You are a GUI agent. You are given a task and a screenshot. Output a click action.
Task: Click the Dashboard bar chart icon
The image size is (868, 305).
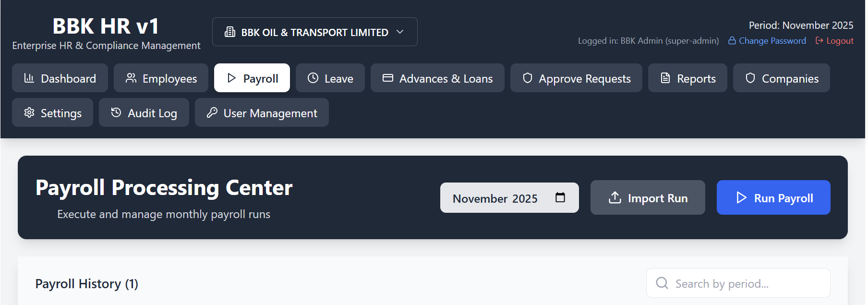pos(29,78)
